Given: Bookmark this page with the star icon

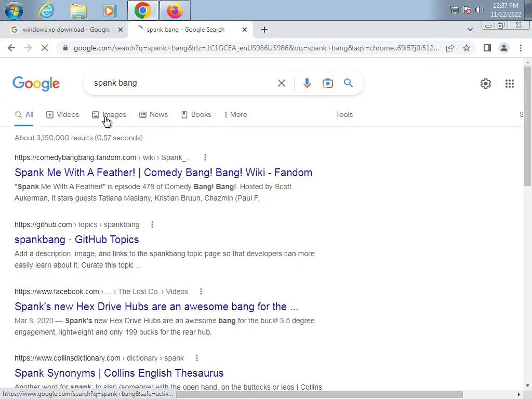Looking at the screenshot, I should 467,48.
